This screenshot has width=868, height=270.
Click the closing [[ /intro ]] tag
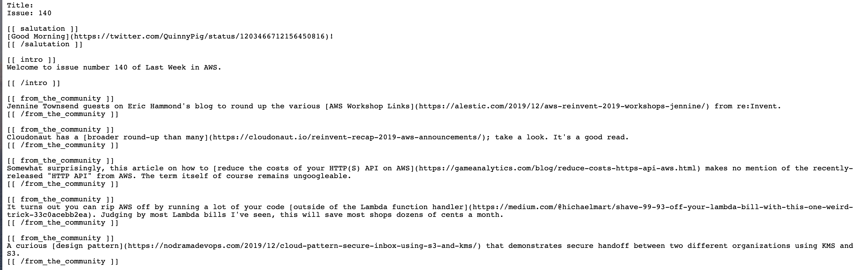click(x=34, y=83)
